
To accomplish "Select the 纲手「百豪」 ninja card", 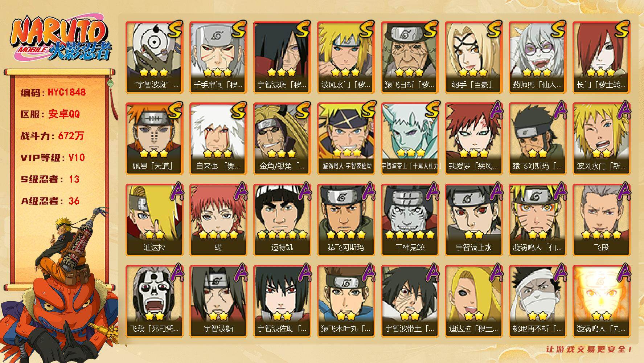I will pos(473,57).
